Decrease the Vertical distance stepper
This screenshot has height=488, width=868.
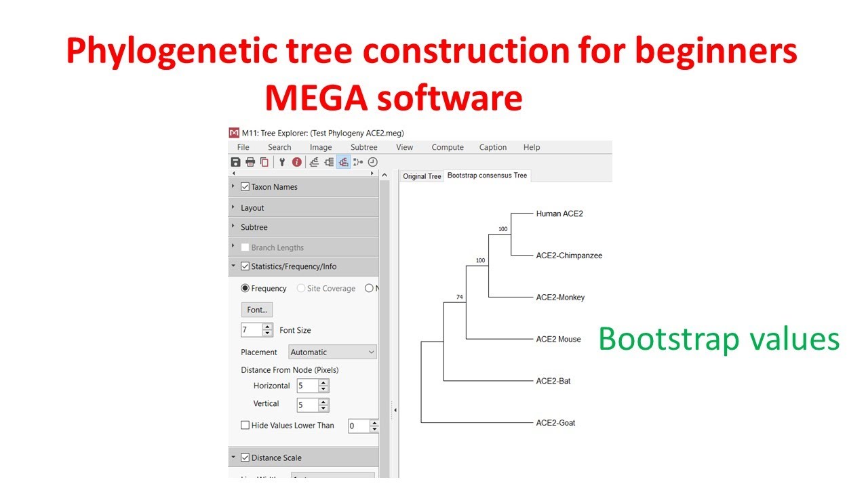click(x=323, y=409)
